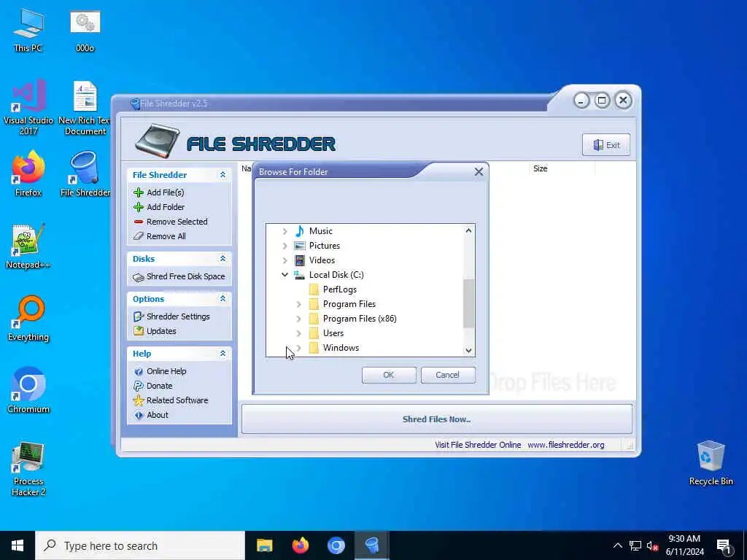The height and width of the screenshot is (560, 747).
Task: Click the Online Help globe icon
Action: pos(138,371)
